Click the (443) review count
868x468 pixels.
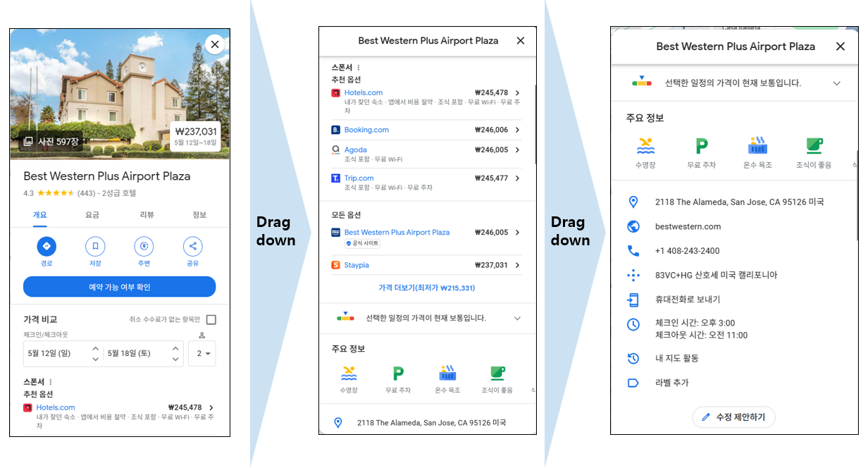point(86,193)
